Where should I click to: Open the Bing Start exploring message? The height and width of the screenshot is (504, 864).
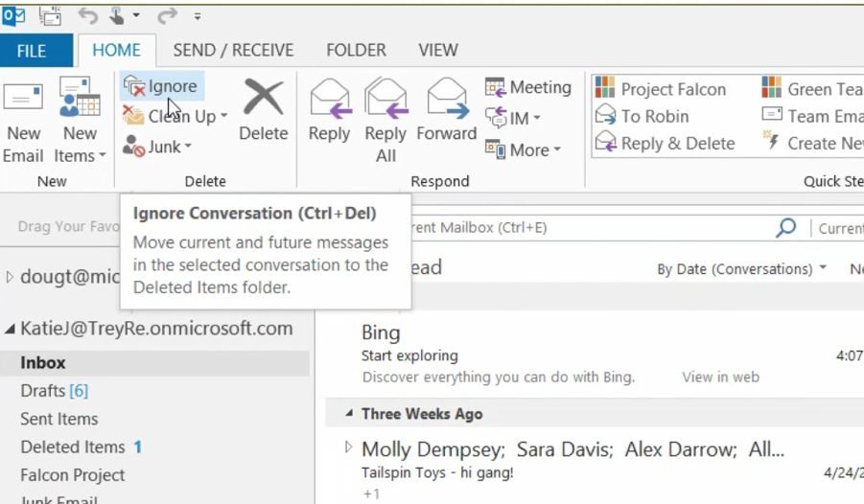[x=595, y=354]
